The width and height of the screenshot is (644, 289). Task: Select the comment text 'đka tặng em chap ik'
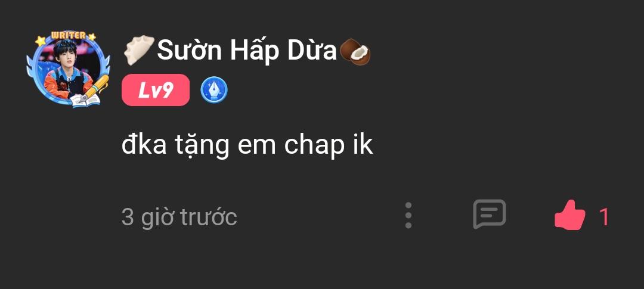(247, 144)
